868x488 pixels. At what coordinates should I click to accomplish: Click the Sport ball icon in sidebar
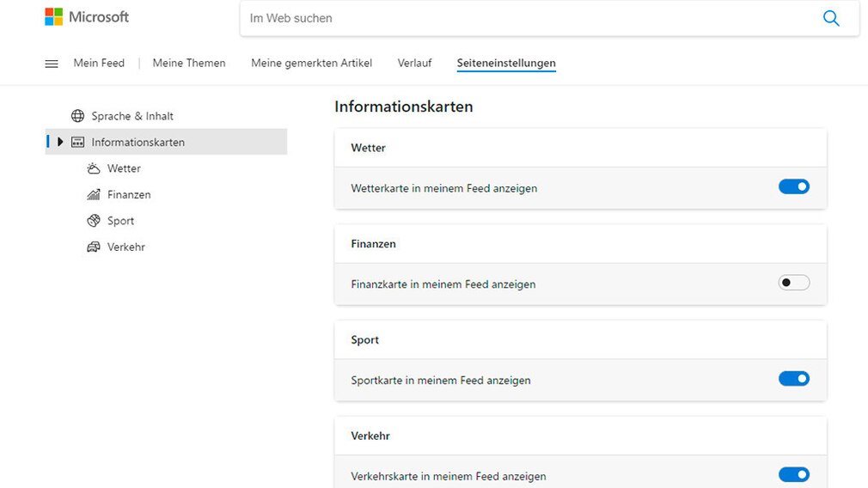pyautogui.click(x=94, y=220)
